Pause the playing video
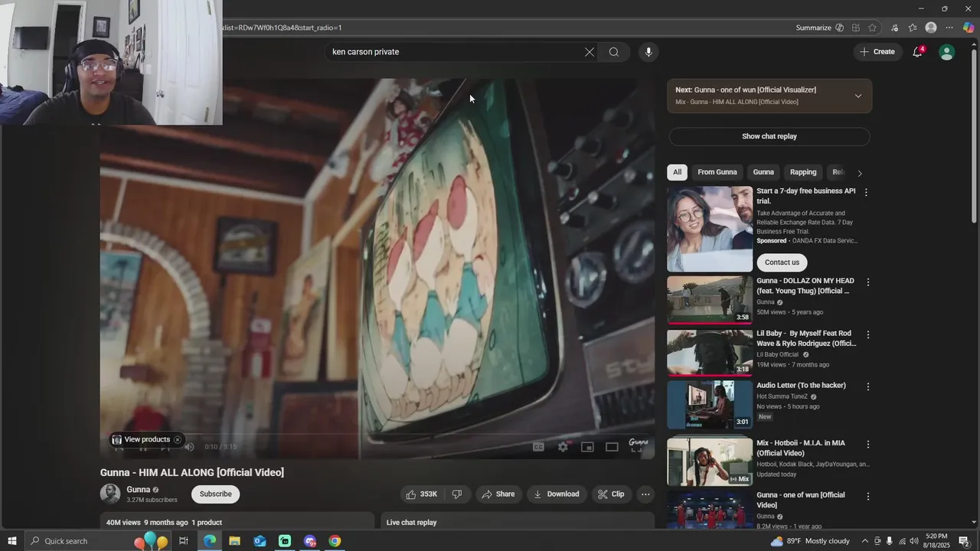Image resolution: width=980 pixels, height=551 pixels. coord(142,448)
